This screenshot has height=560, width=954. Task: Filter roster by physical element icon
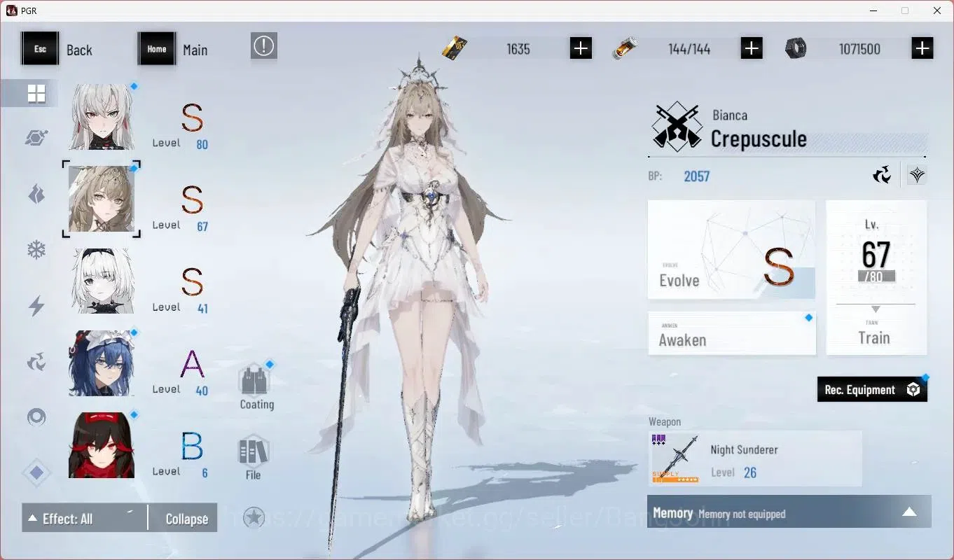tap(36, 138)
